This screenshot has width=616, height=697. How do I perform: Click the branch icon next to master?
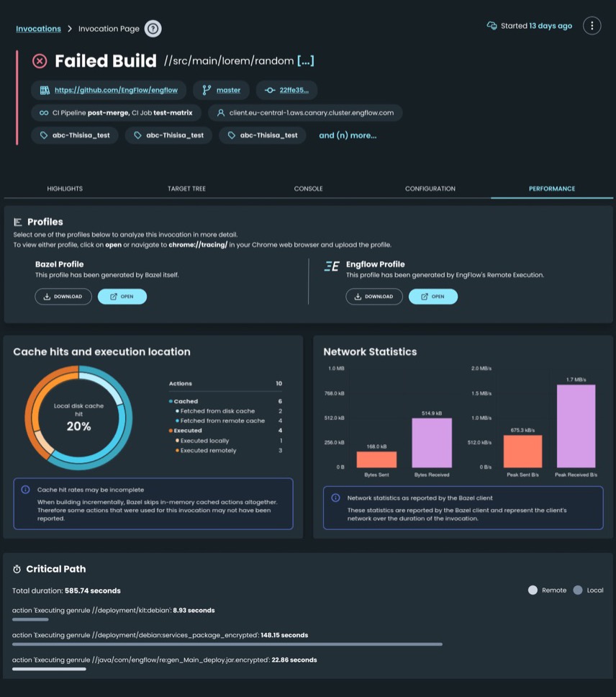pos(207,90)
